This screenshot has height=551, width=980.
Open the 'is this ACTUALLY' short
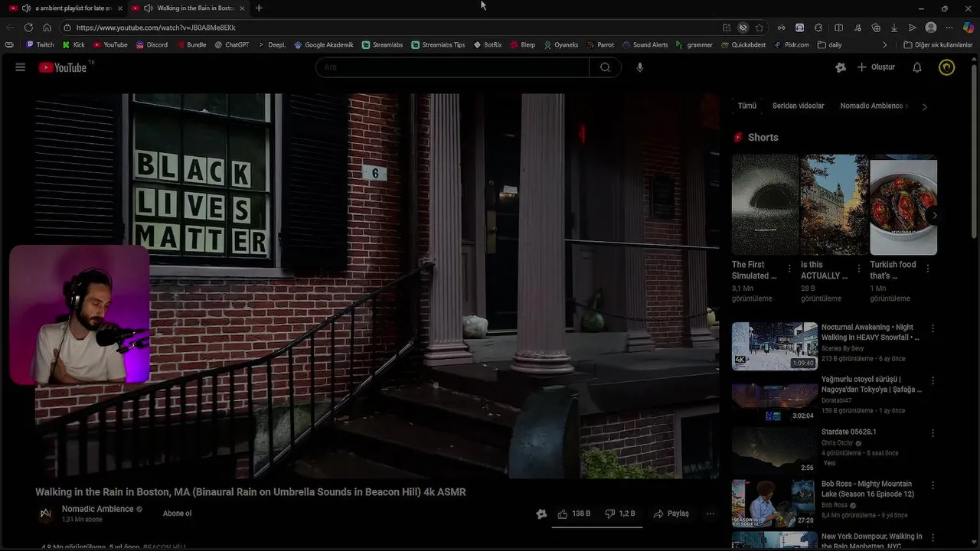tap(834, 204)
